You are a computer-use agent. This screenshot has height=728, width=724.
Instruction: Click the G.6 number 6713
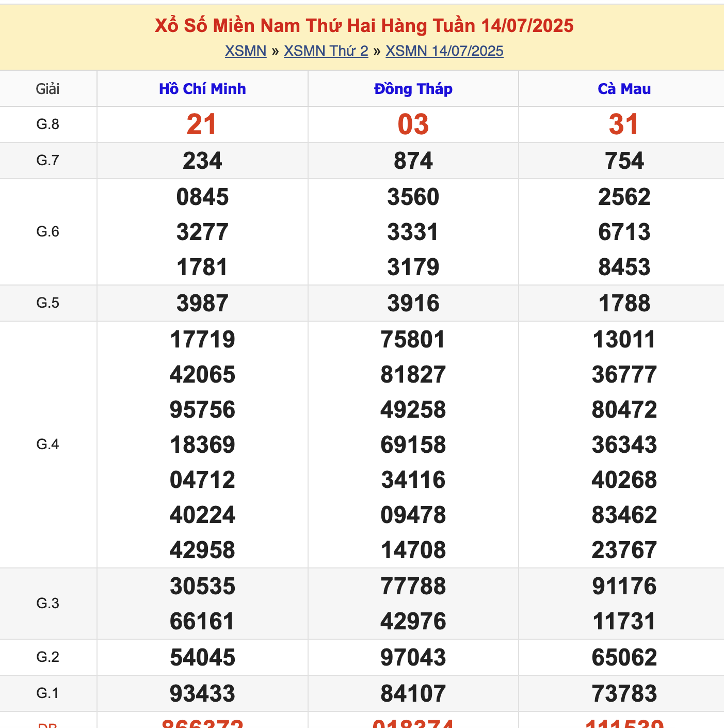pyautogui.click(x=624, y=232)
